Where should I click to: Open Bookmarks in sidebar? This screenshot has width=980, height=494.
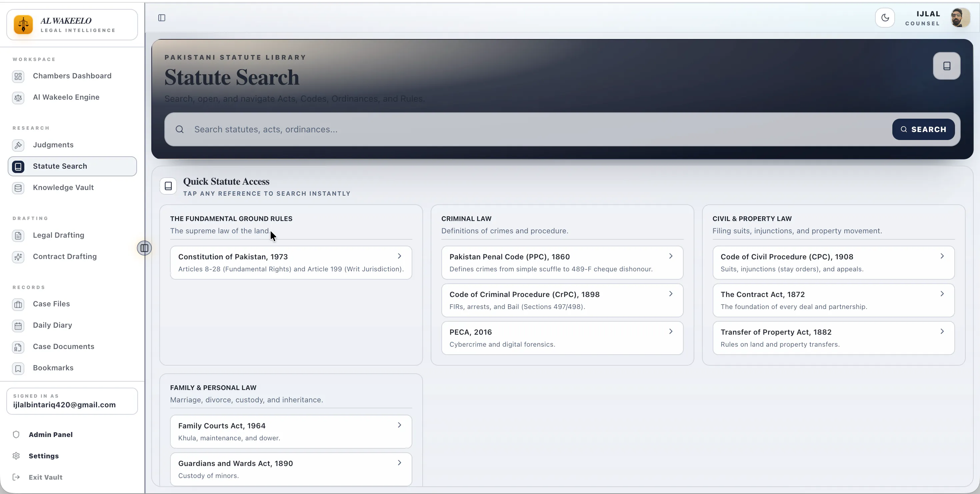[72, 368]
